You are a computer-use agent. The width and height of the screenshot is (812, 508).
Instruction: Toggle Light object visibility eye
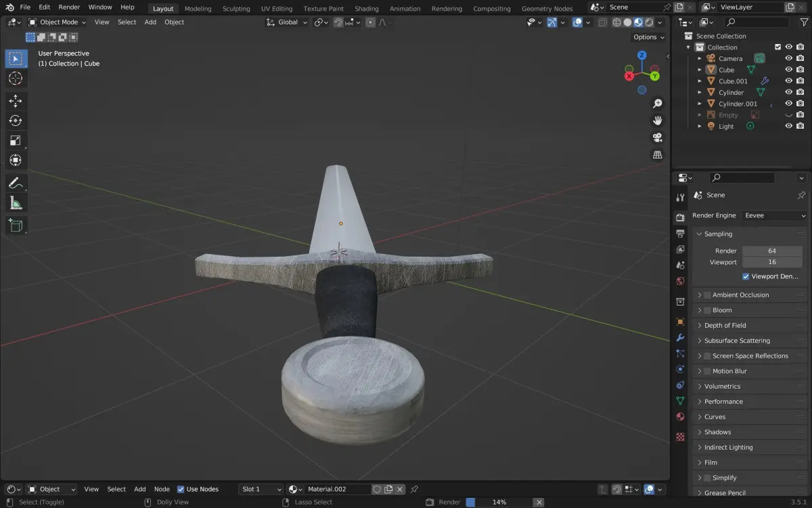coord(788,126)
